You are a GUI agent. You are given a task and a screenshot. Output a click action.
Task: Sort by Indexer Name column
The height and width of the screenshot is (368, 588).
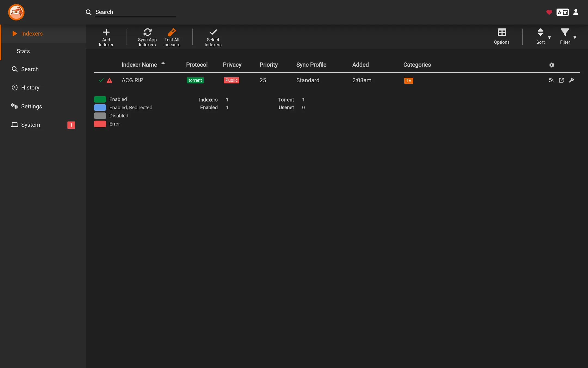click(139, 65)
